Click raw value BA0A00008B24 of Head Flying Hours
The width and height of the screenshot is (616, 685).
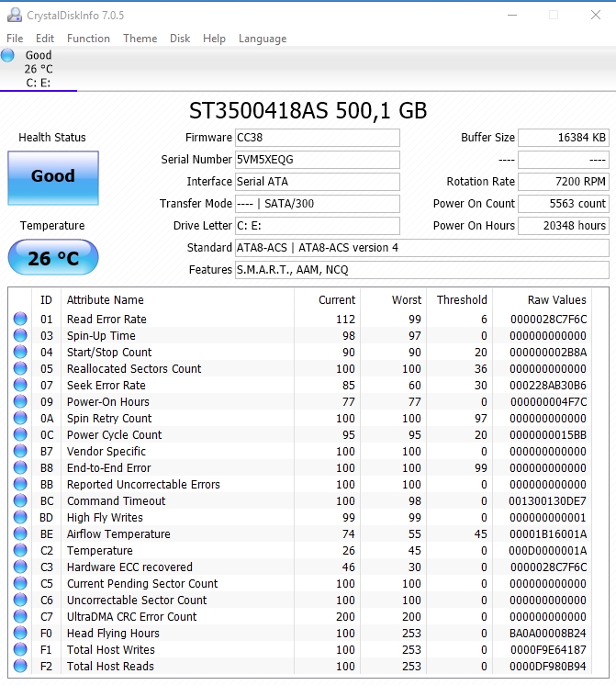pos(548,634)
